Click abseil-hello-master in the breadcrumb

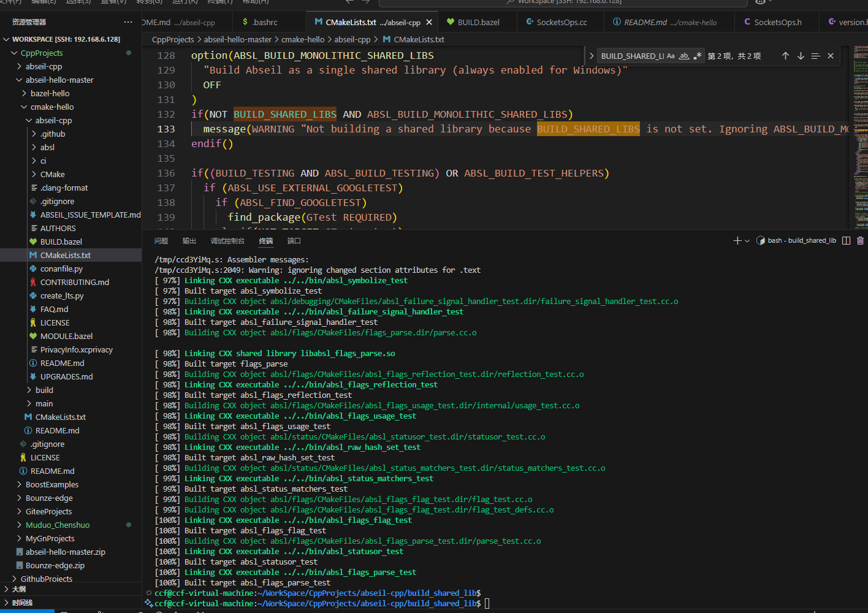[x=238, y=39]
